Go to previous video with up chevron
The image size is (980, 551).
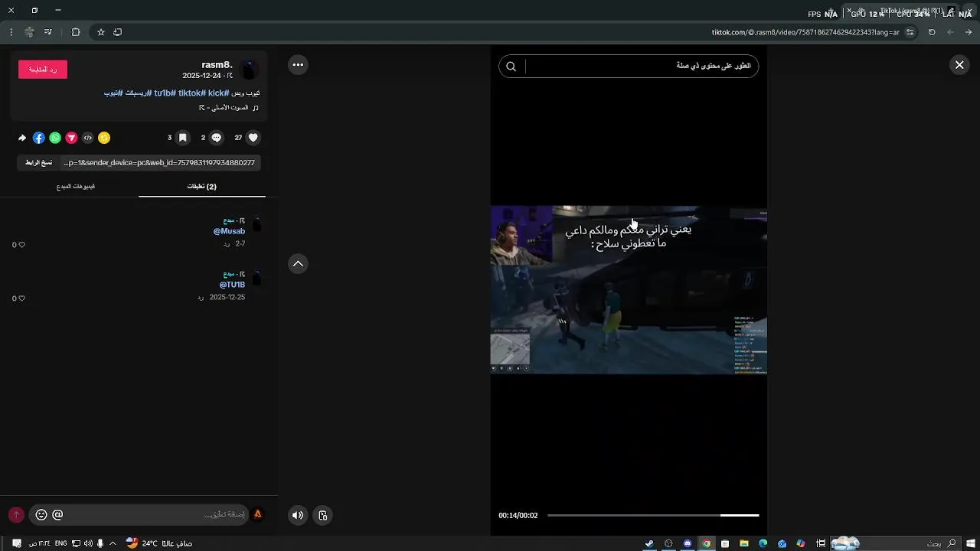click(298, 264)
